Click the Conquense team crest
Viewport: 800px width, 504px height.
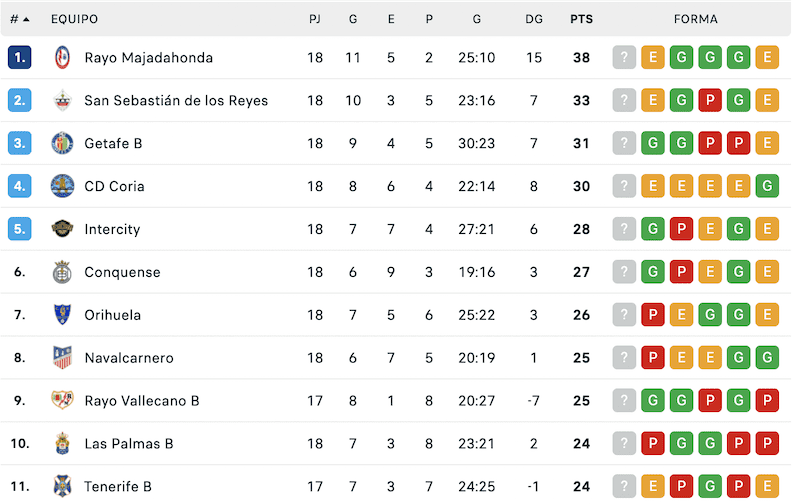pos(62,272)
